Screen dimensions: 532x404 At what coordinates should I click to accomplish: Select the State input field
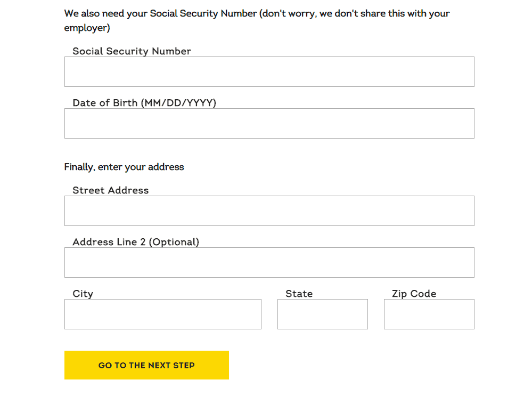point(322,314)
